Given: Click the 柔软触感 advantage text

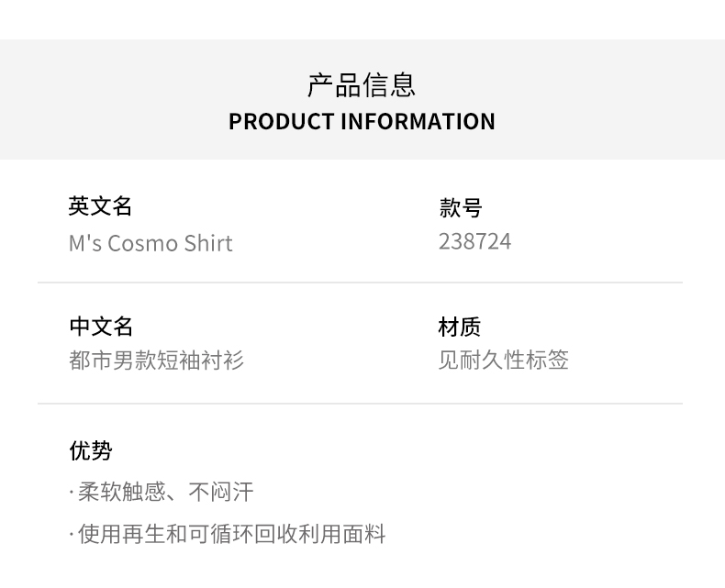Looking at the screenshot, I should [x=122, y=493].
